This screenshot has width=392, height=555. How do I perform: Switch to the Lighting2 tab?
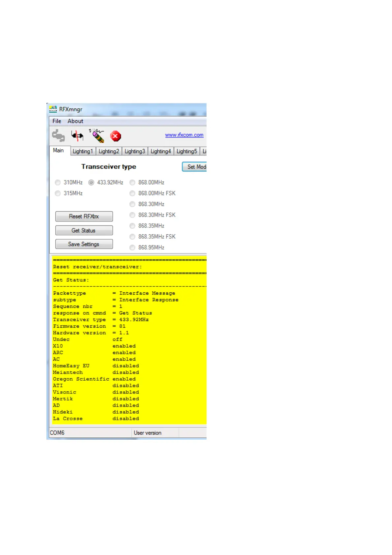point(109,151)
